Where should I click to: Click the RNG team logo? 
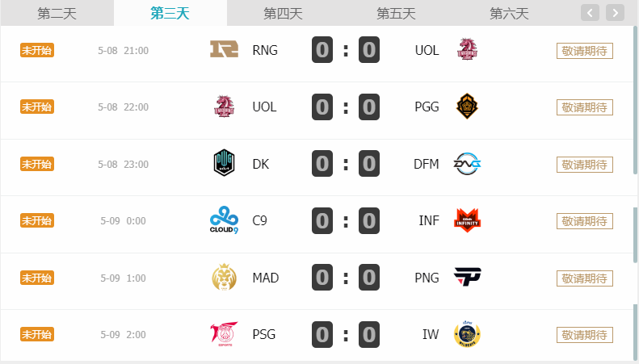tap(224, 50)
